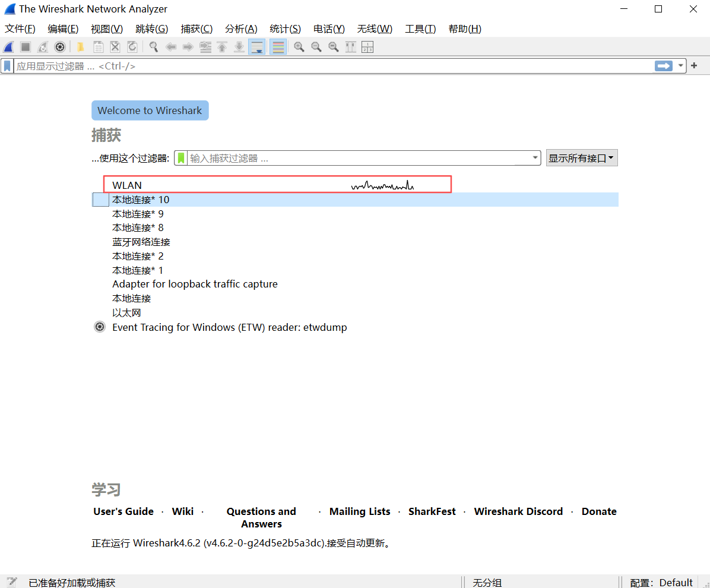
Task: Open the 捕获(C) menu
Action: [x=196, y=29]
